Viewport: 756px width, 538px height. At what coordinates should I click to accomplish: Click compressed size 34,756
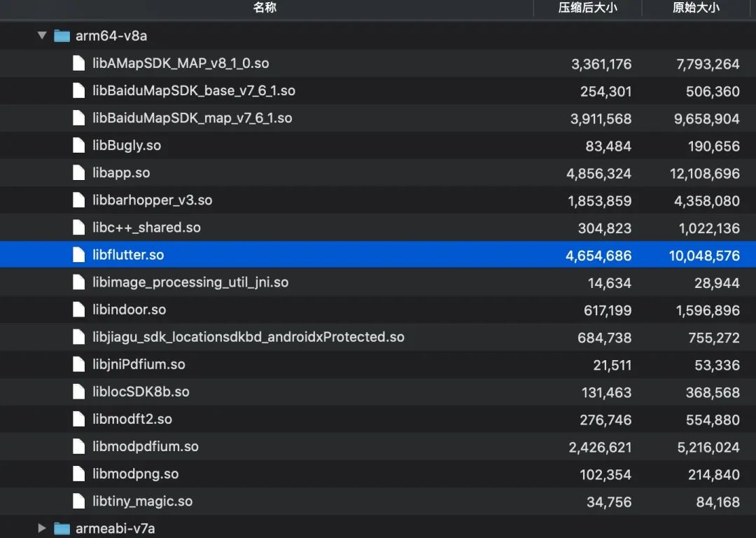[x=609, y=502]
